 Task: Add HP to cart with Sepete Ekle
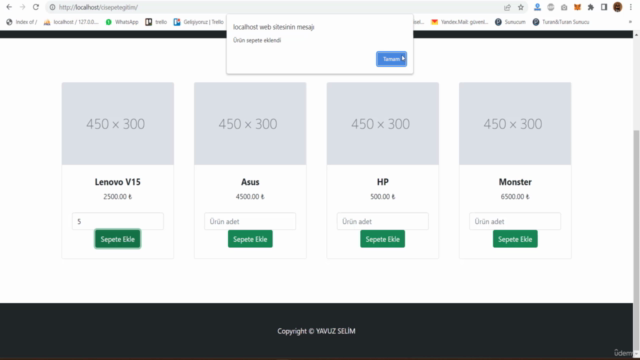point(383,239)
